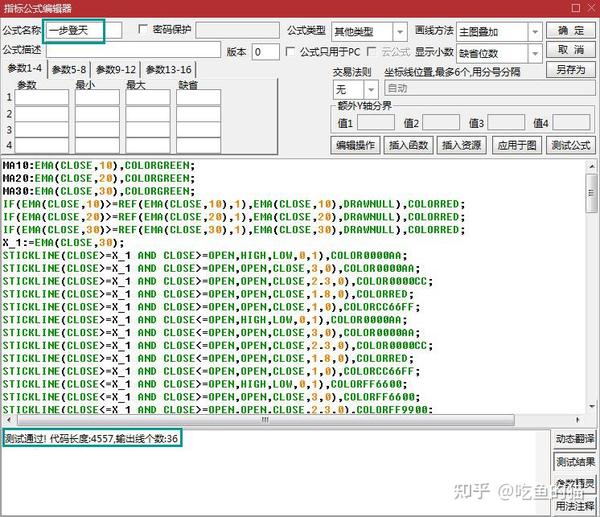Click the code line MA10:EMA(CLOSE,10)
Screen dimensions: 600x517
coord(99,166)
